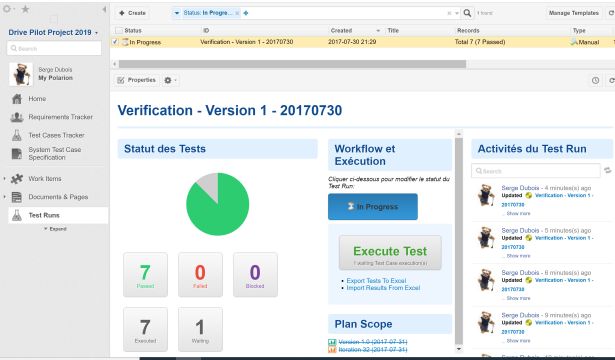Click the Documents & Pages icon
This screenshot has height=360, width=615.
click(17, 197)
